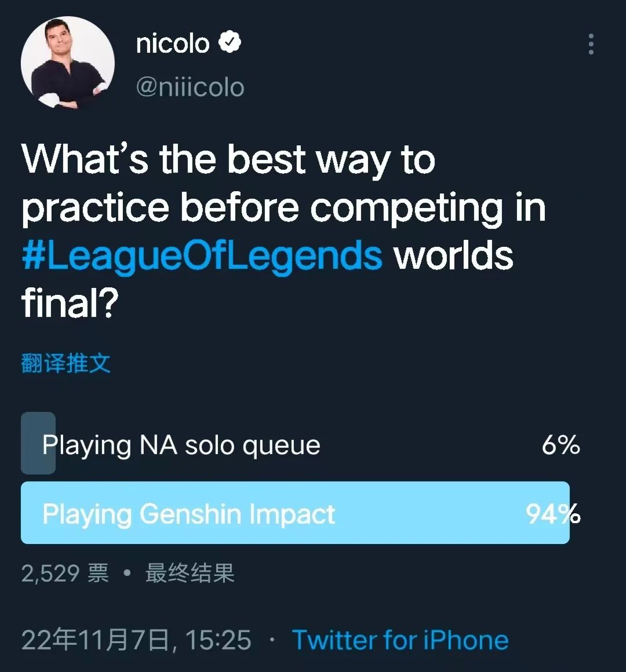Open the three-dot more options menu
Image resolution: width=626 pixels, height=672 pixels.
pyautogui.click(x=591, y=44)
